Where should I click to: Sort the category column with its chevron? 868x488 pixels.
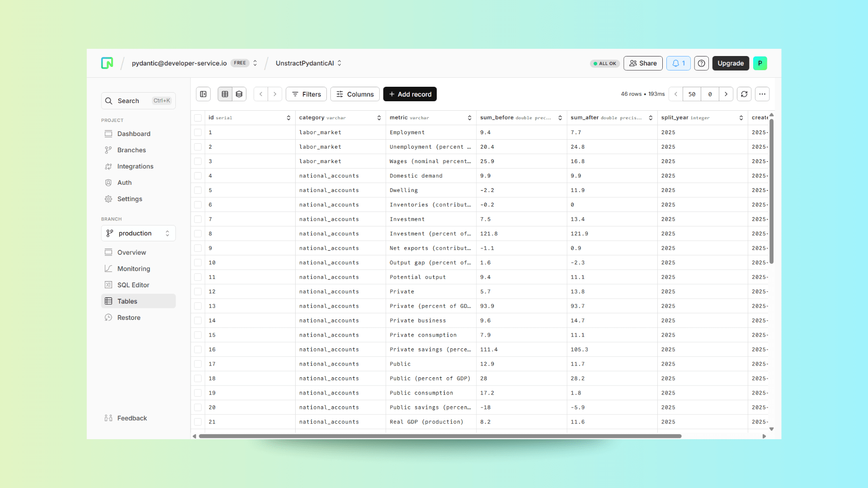click(379, 117)
